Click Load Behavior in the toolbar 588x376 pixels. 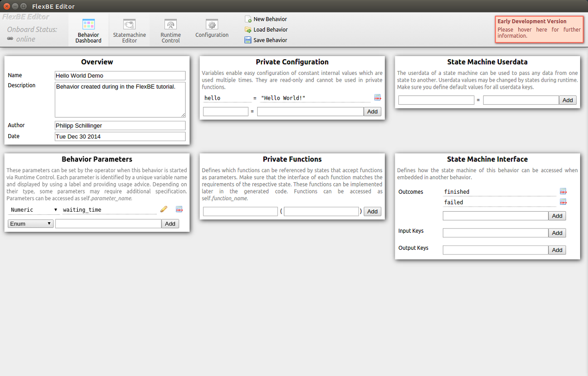(x=266, y=30)
